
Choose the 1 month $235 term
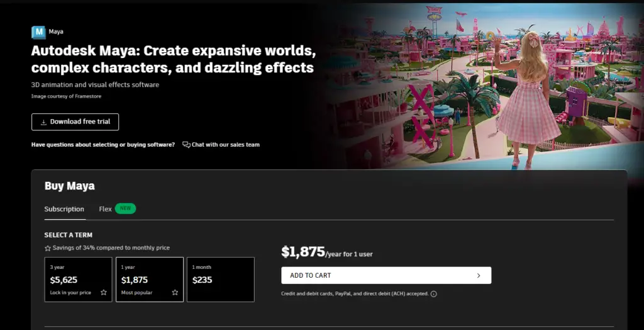click(220, 279)
